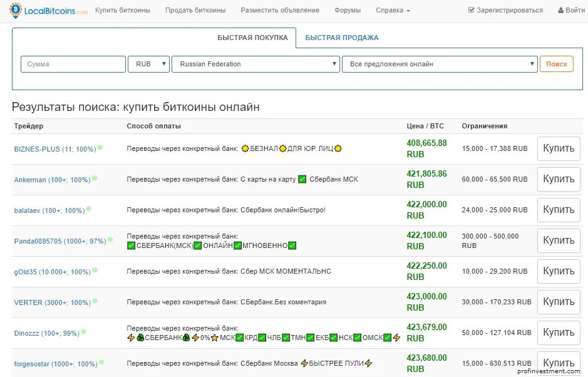588x377 pixels.
Task: Click the 'Поиск' search button
Action: tap(557, 64)
